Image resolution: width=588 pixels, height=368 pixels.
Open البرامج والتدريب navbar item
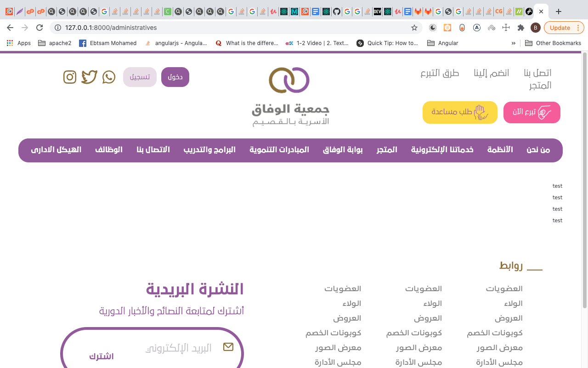[209, 150]
